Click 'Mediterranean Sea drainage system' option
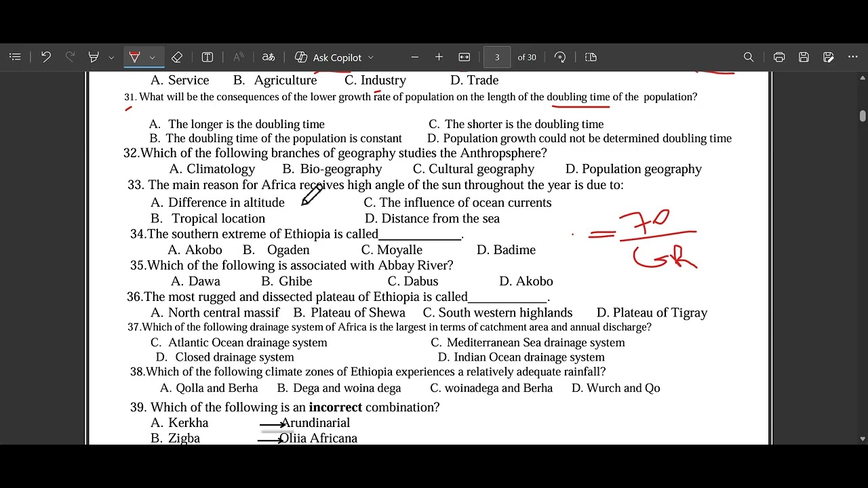The image size is (868, 488). (528, 343)
